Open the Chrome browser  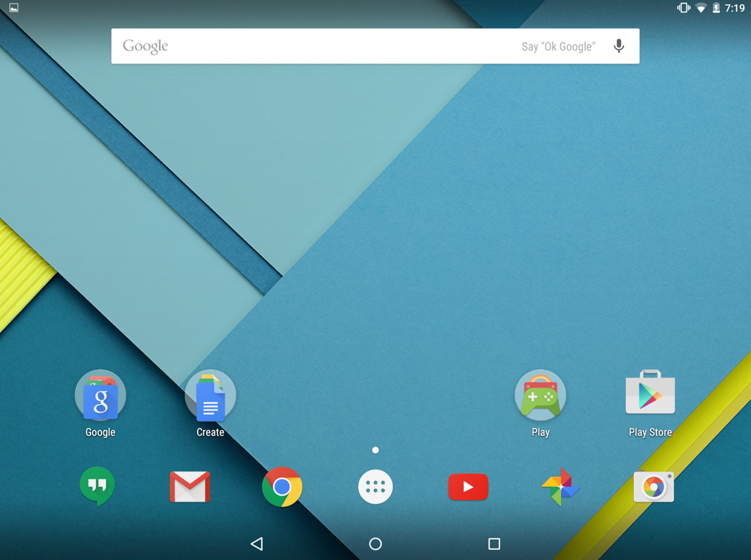click(x=282, y=487)
